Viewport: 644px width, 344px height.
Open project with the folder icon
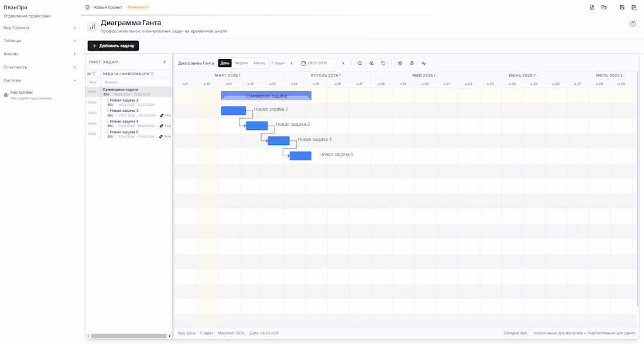point(604,8)
